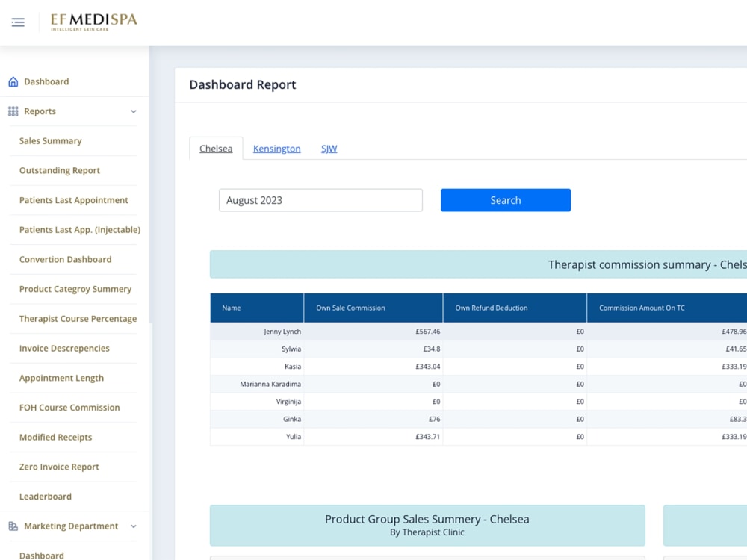Image resolution: width=747 pixels, height=560 pixels.
Task: Open Invoice Descrepencies report
Action: pyautogui.click(x=64, y=348)
